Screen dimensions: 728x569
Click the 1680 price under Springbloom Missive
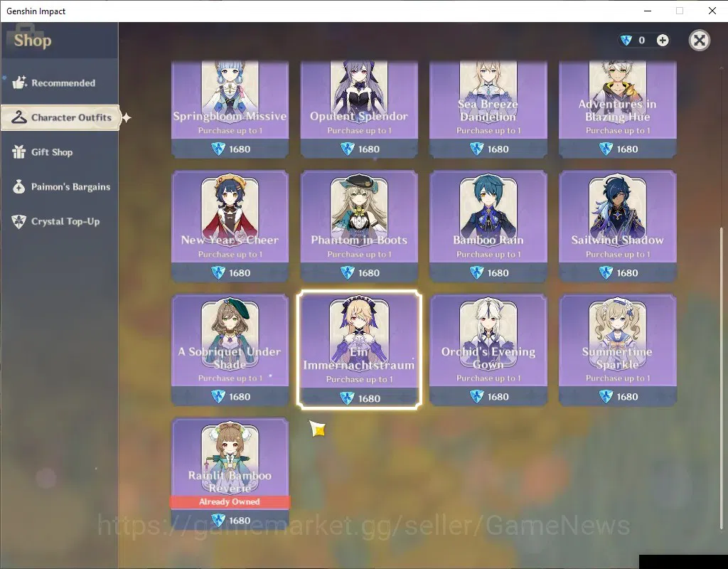(x=240, y=149)
